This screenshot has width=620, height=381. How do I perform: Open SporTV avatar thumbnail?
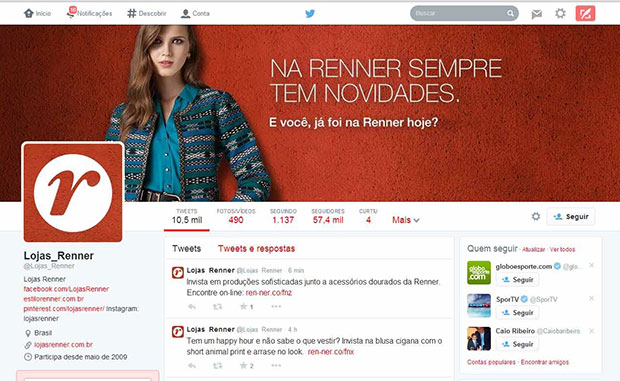pos(479,306)
